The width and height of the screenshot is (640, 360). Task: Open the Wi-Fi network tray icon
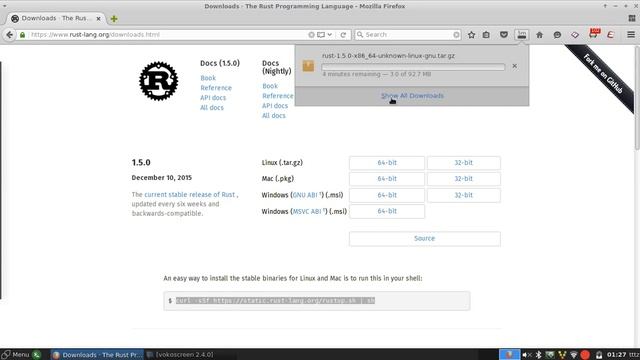pos(573,355)
